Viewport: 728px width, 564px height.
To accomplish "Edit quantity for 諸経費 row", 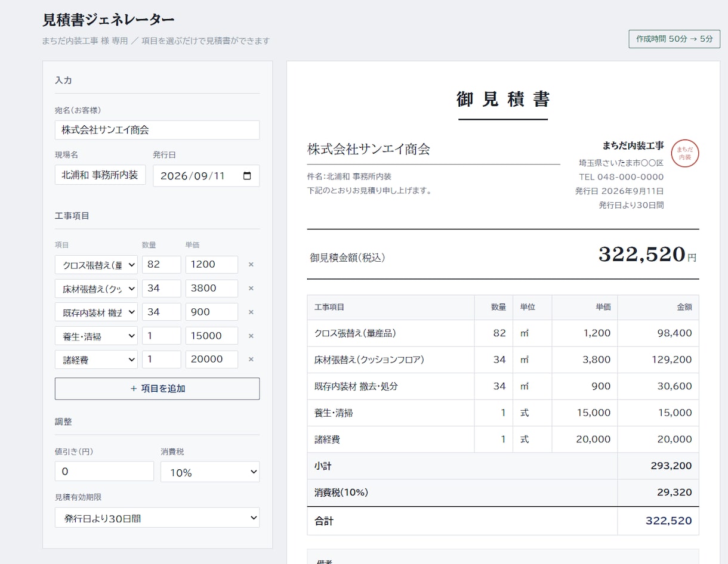I will pos(162,360).
